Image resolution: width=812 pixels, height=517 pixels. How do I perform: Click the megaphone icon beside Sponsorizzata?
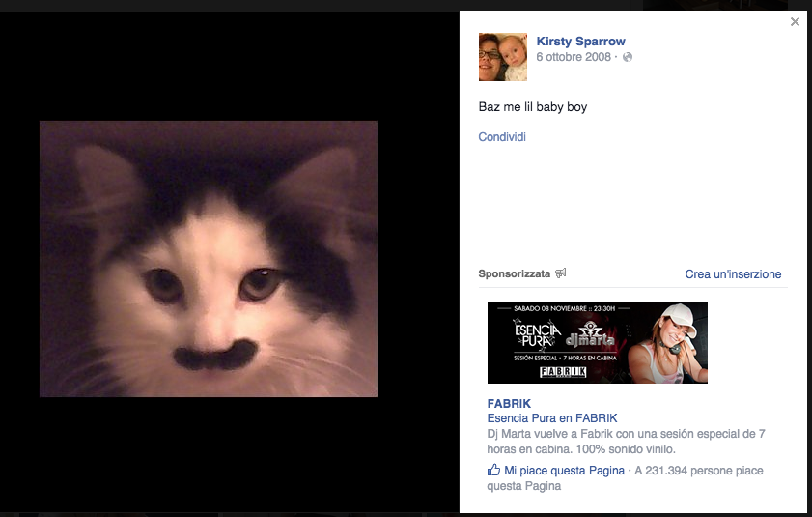point(561,274)
